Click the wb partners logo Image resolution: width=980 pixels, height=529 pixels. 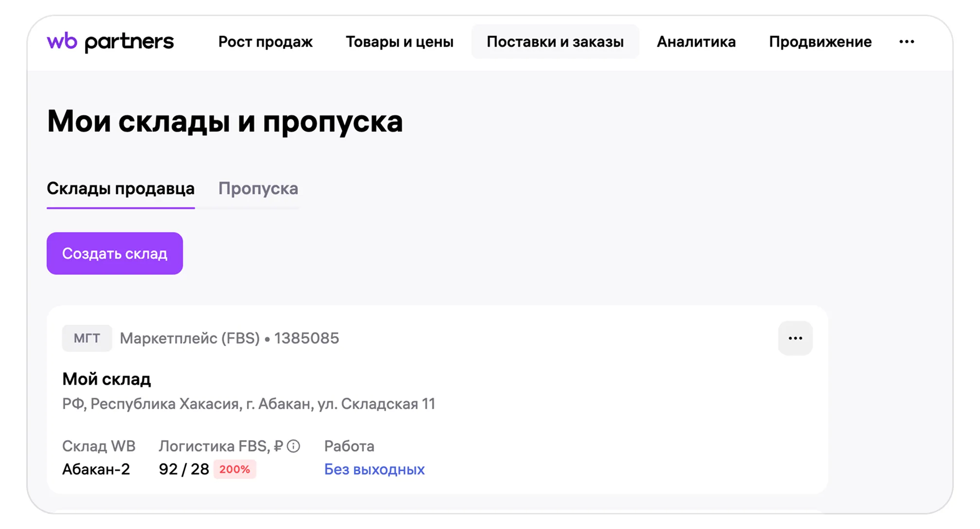click(110, 42)
